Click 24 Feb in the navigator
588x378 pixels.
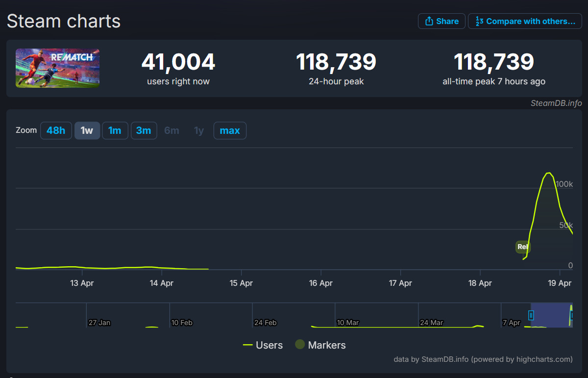(x=265, y=323)
